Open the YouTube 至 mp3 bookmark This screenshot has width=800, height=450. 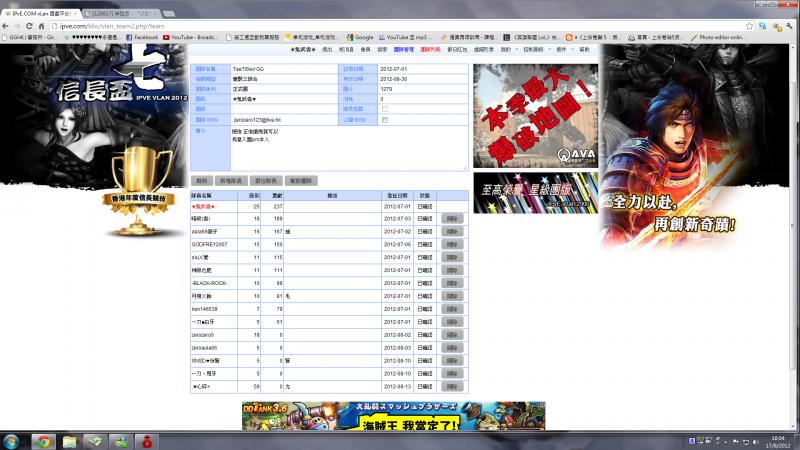pos(403,37)
